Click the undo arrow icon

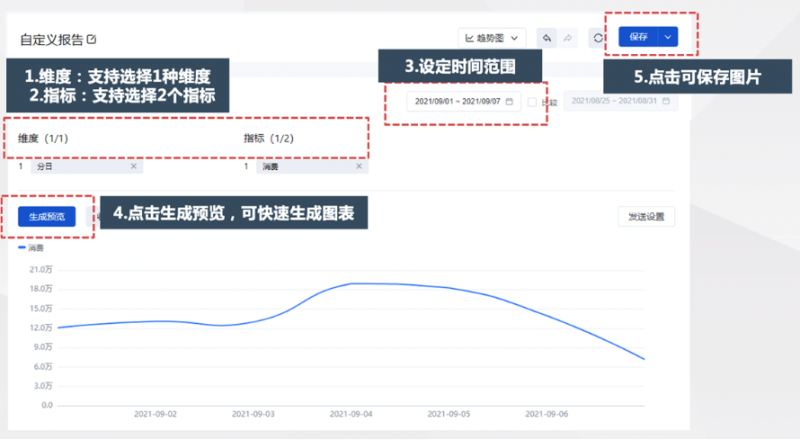click(546, 38)
